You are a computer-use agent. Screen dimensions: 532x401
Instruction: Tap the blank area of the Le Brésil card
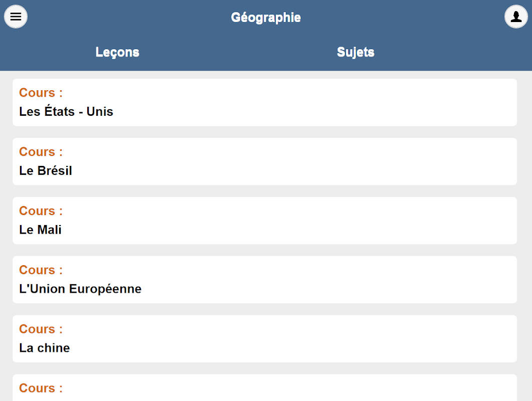tap(326, 161)
